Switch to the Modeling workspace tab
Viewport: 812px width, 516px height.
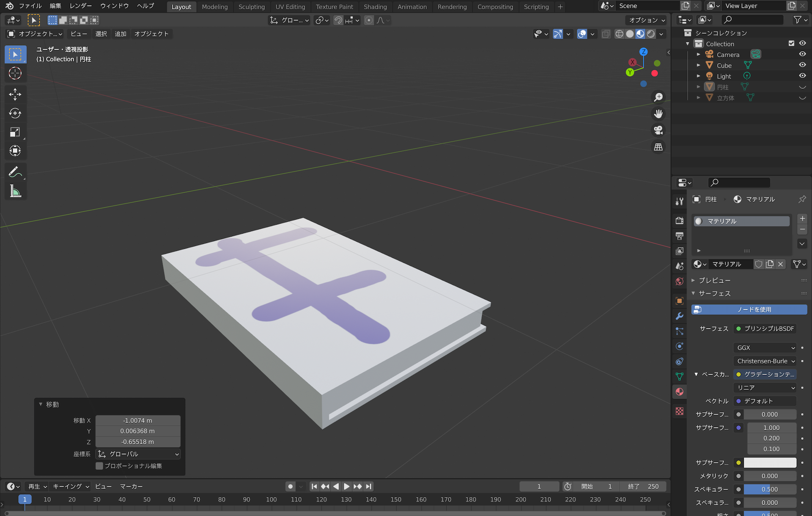214,7
